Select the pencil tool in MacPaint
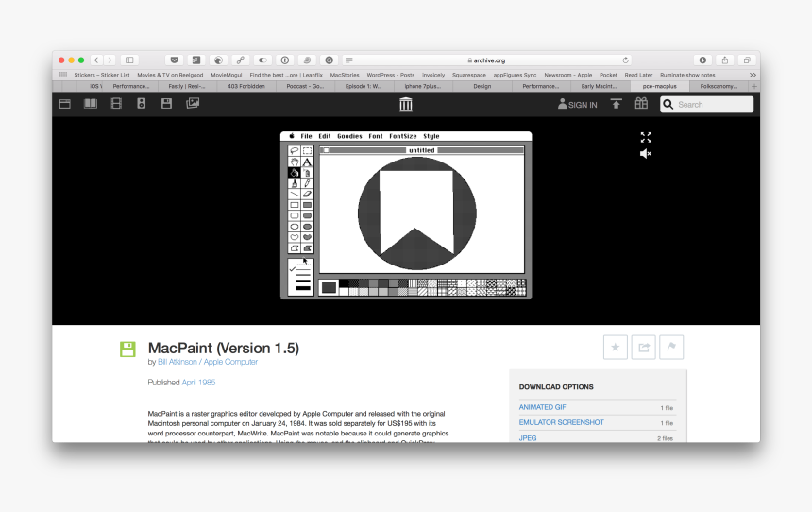The image size is (812, 512). (307, 183)
